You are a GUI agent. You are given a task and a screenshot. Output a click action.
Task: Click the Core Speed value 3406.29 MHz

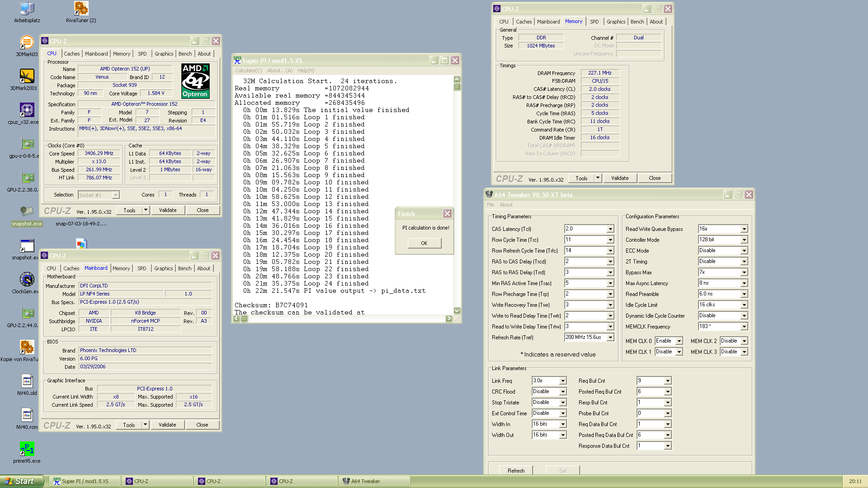[x=99, y=154]
